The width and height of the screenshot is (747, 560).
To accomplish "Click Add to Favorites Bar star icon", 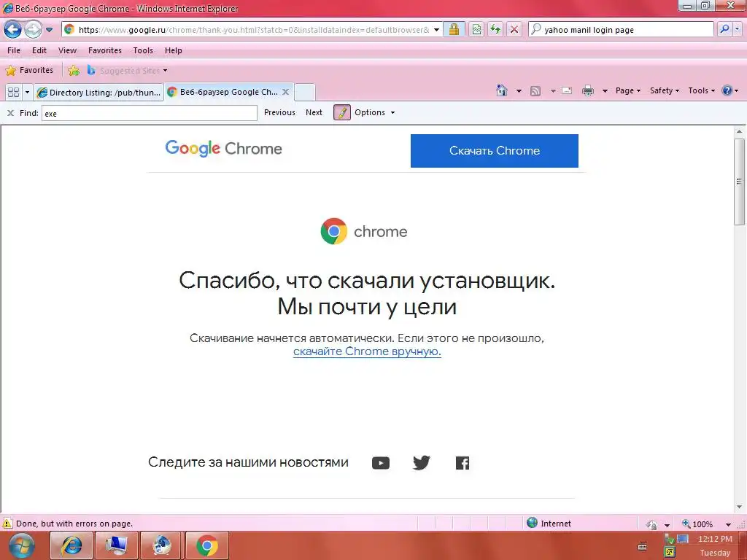I will tap(74, 71).
